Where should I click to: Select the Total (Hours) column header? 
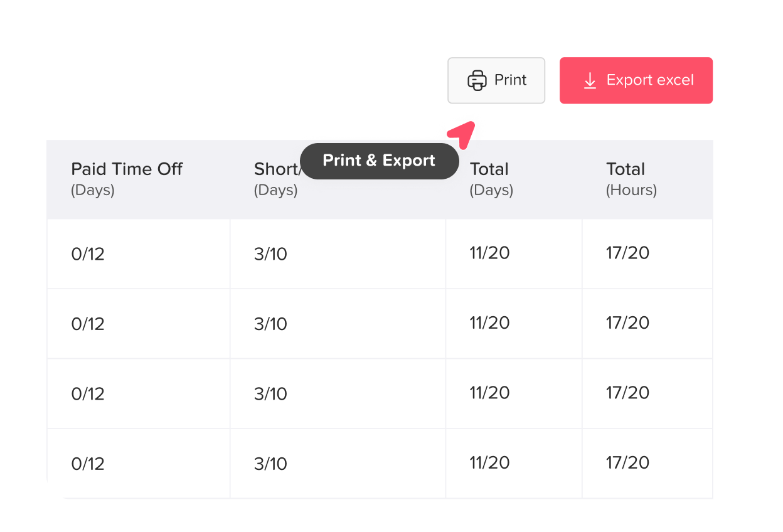[631, 178]
